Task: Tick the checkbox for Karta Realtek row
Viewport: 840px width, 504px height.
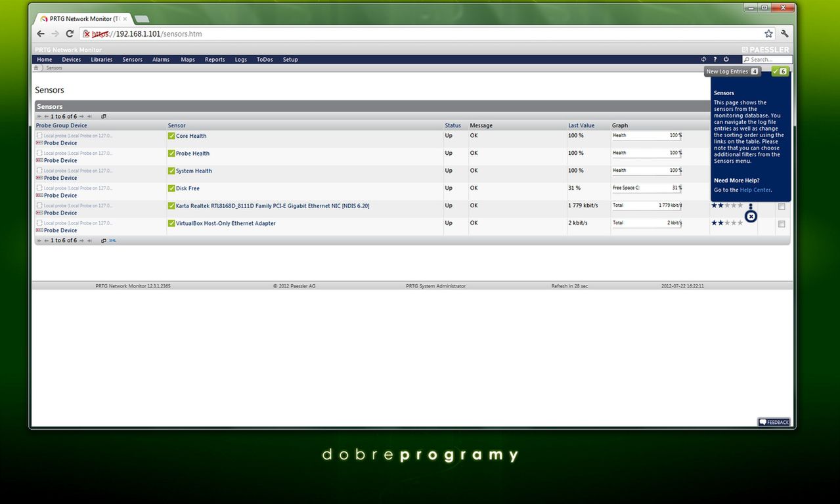Action: click(x=782, y=207)
